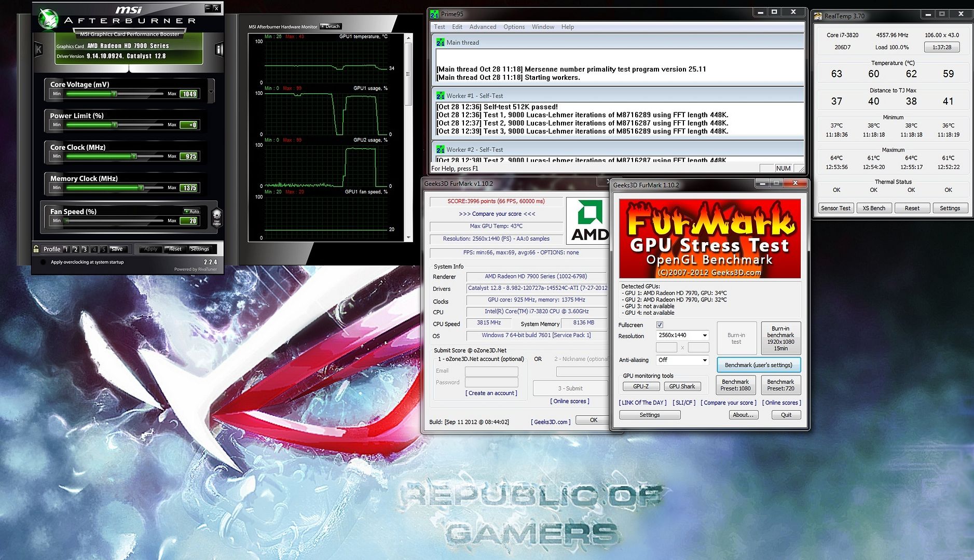The image size is (974, 560).
Task: Click the Prime95 title bar icon
Action: click(434, 14)
